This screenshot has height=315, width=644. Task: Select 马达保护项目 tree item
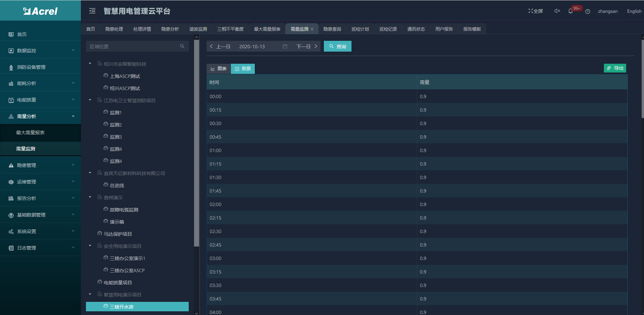[x=118, y=234]
